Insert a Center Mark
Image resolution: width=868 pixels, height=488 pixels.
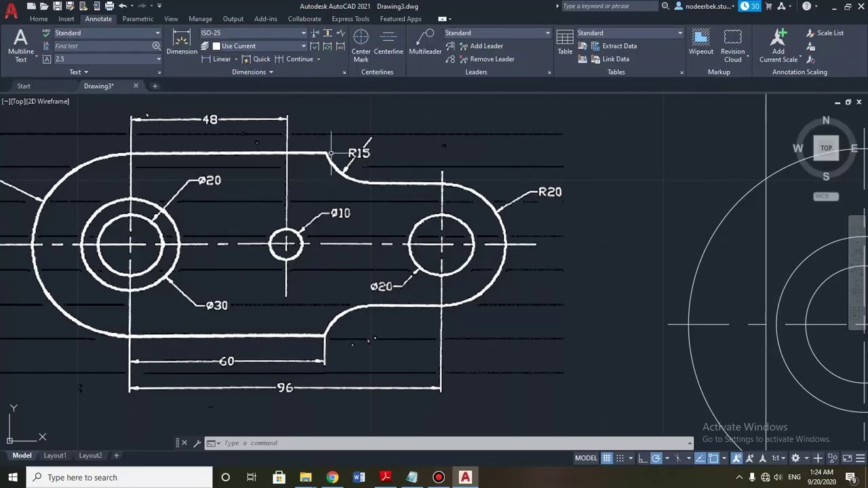361,45
